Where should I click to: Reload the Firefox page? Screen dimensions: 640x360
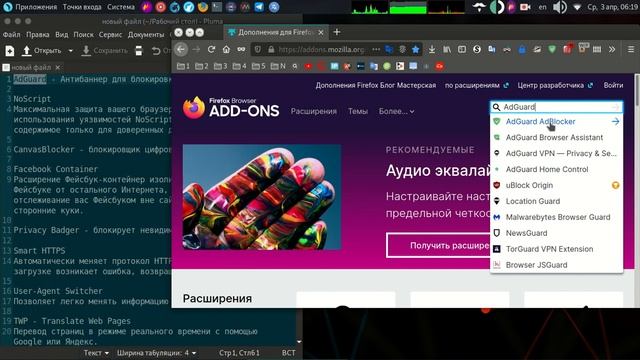tap(211, 49)
